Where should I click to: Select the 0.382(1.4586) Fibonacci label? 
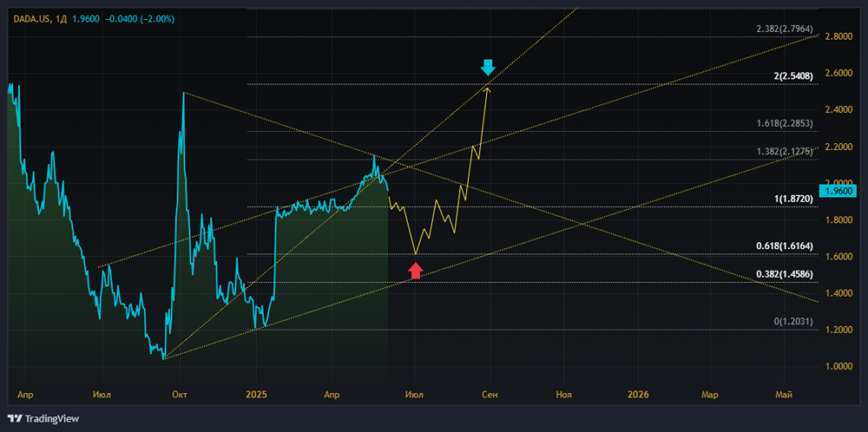[786, 274]
